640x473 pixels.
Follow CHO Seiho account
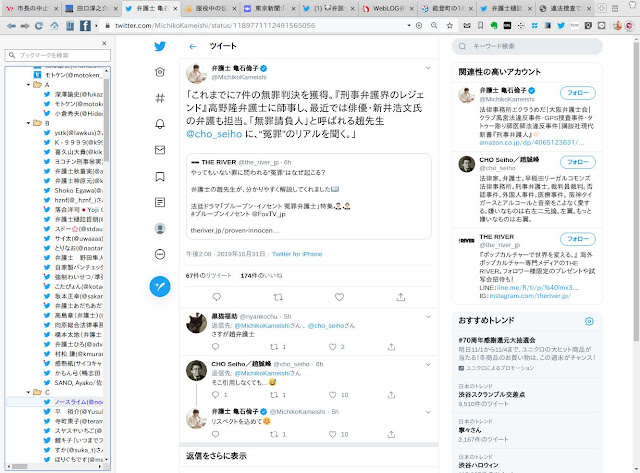[x=578, y=162]
